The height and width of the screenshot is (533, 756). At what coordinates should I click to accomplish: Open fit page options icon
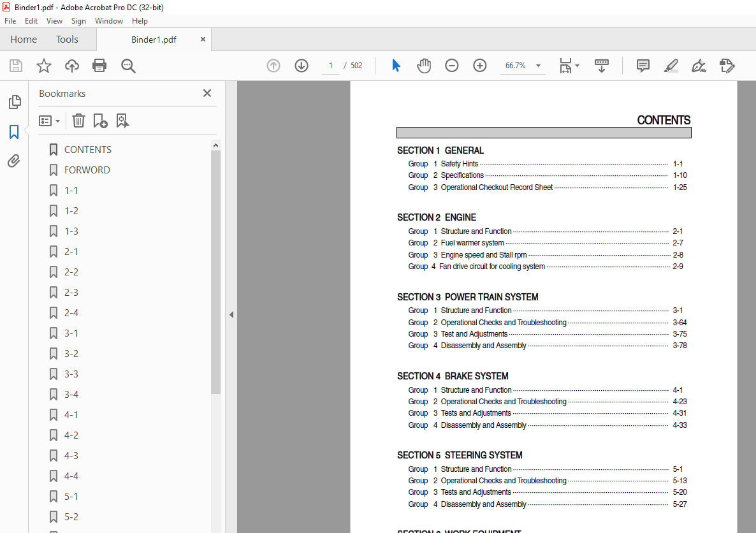click(x=569, y=66)
